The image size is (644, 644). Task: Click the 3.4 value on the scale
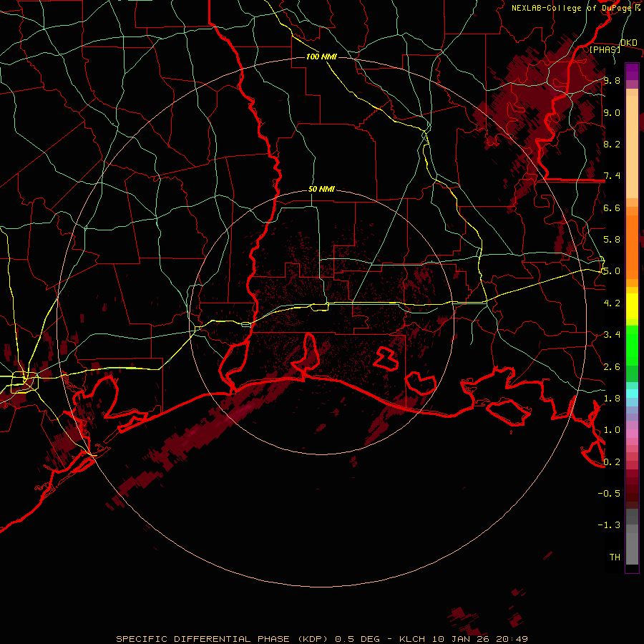612,334
